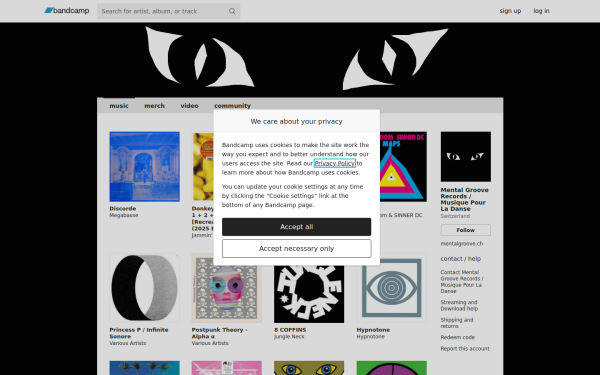Open Contact Mental Groove Records link

462,282
